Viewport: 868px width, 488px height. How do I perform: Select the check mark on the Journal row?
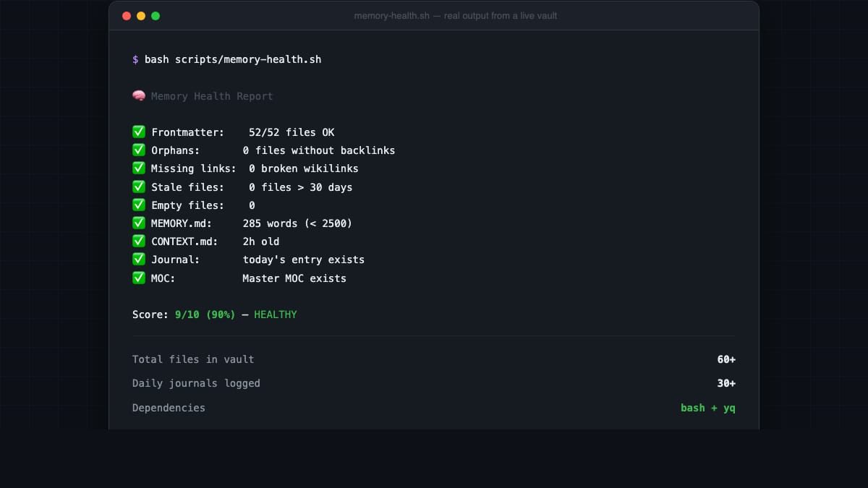[x=139, y=259]
